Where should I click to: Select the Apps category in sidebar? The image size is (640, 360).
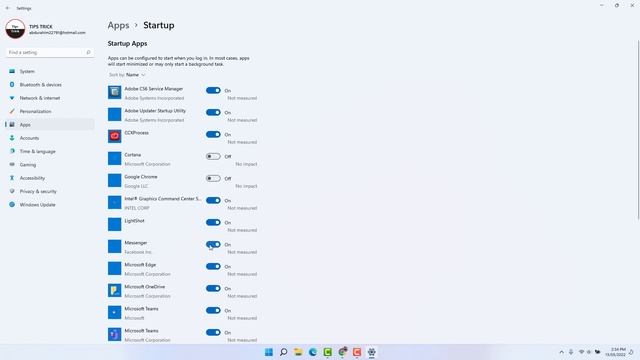(x=49, y=124)
